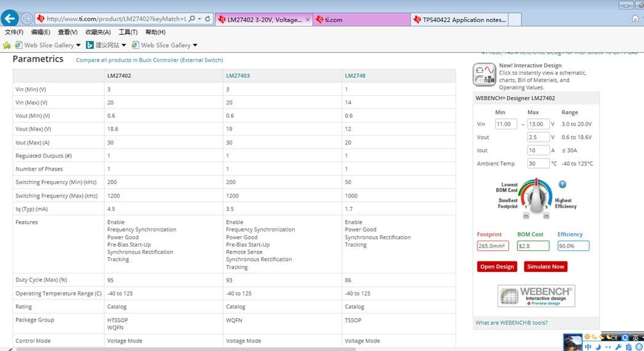Click the Simulate Now button
644x351 pixels.
coord(545,266)
